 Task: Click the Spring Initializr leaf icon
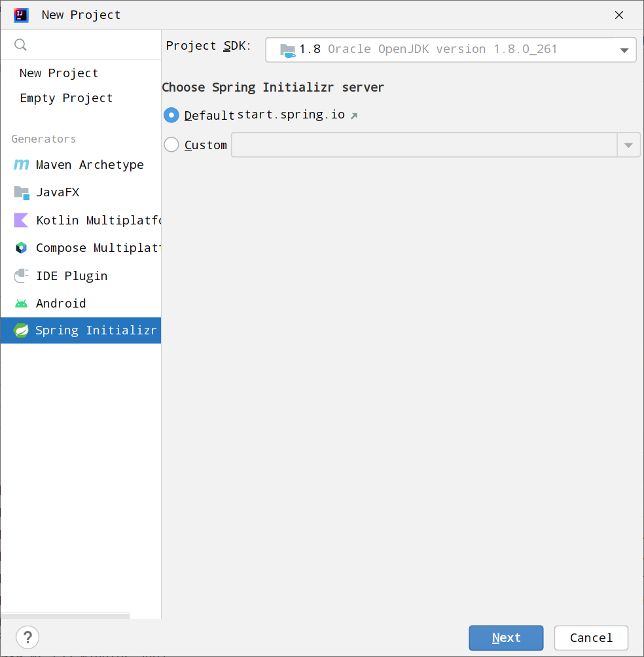21,330
